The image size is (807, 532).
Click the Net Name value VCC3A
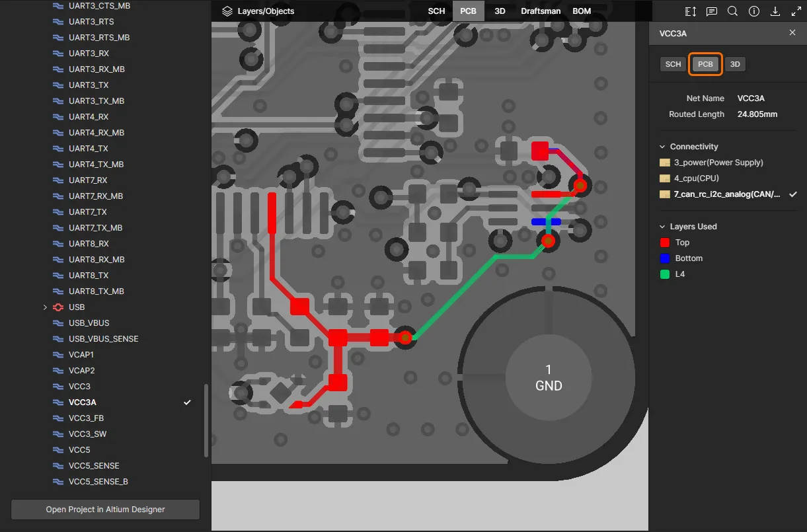pos(751,98)
